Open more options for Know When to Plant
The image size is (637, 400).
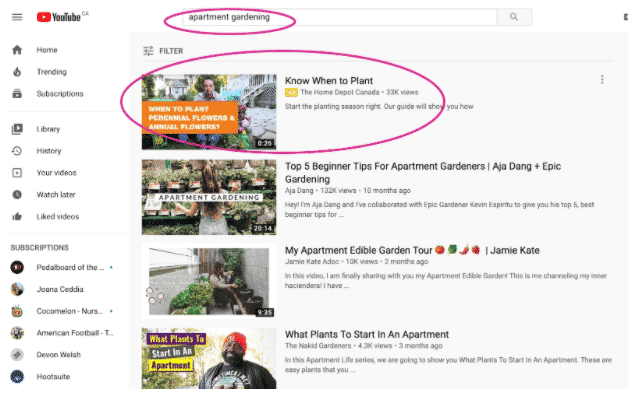pos(602,80)
